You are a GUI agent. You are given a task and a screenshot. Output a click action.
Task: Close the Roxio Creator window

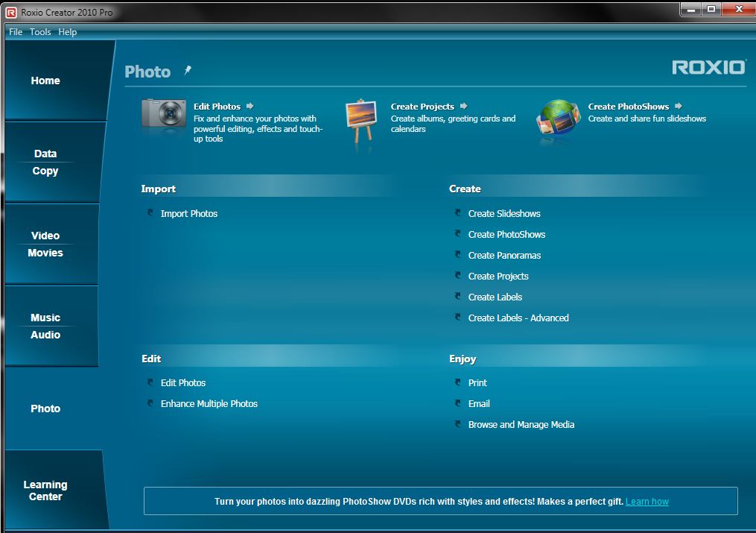[x=739, y=9]
